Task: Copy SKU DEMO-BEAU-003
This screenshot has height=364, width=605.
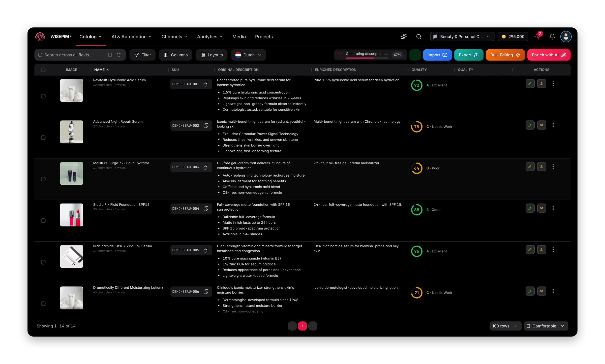Action: point(206,167)
